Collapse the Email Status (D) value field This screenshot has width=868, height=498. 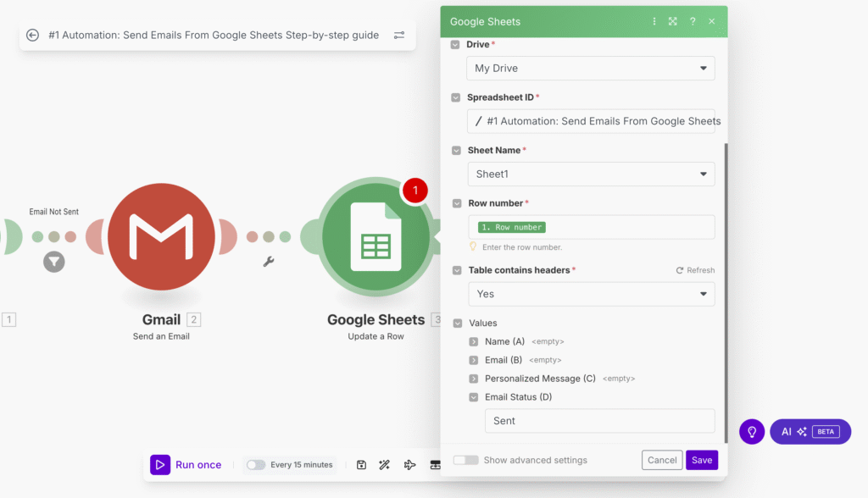473,397
